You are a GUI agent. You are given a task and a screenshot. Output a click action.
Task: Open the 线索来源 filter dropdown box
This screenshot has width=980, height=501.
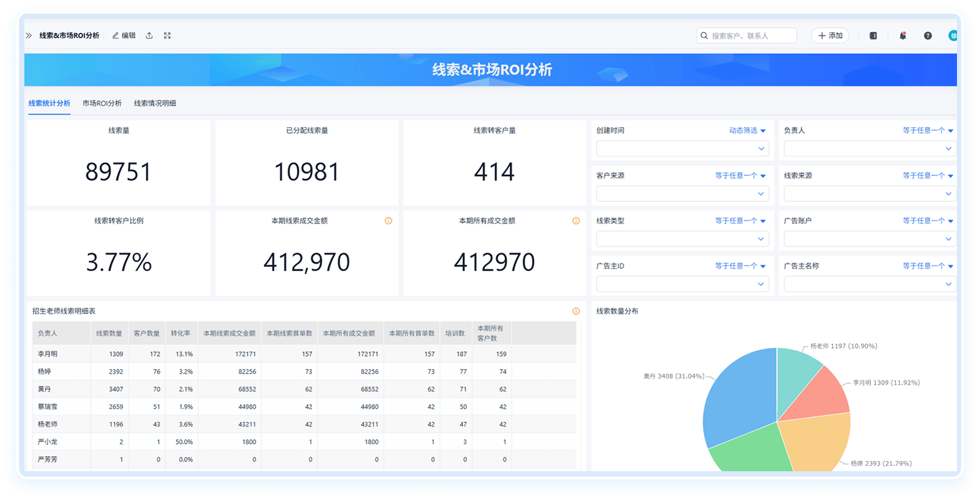click(870, 194)
